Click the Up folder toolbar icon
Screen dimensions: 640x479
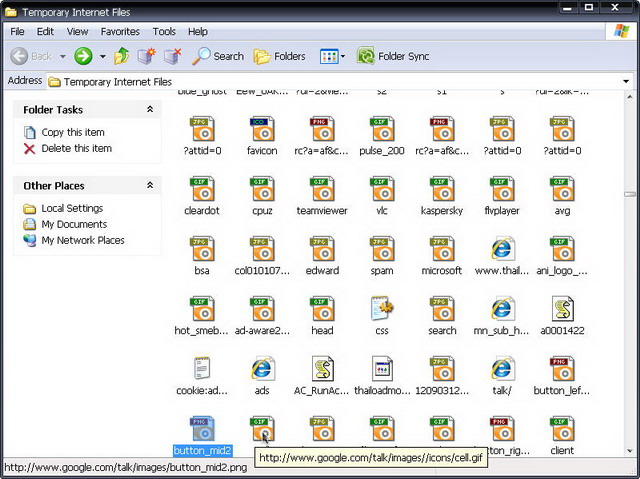pyautogui.click(x=122, y=56)
